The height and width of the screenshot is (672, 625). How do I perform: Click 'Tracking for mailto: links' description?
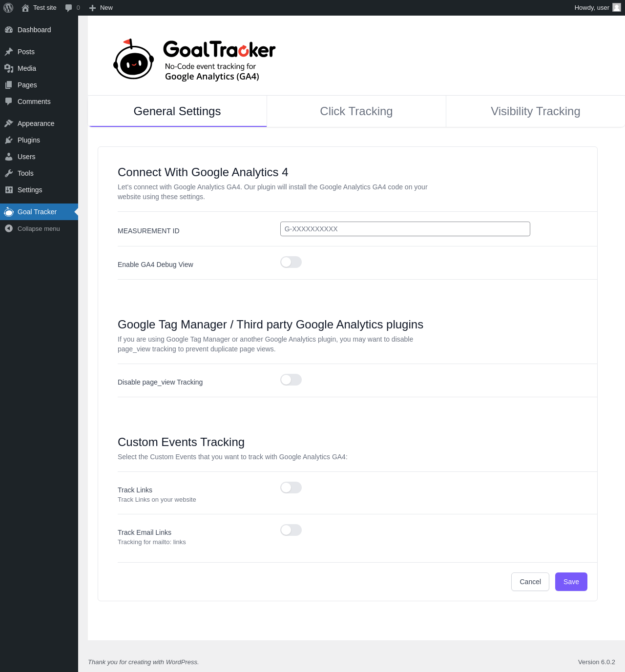(152, 542)
